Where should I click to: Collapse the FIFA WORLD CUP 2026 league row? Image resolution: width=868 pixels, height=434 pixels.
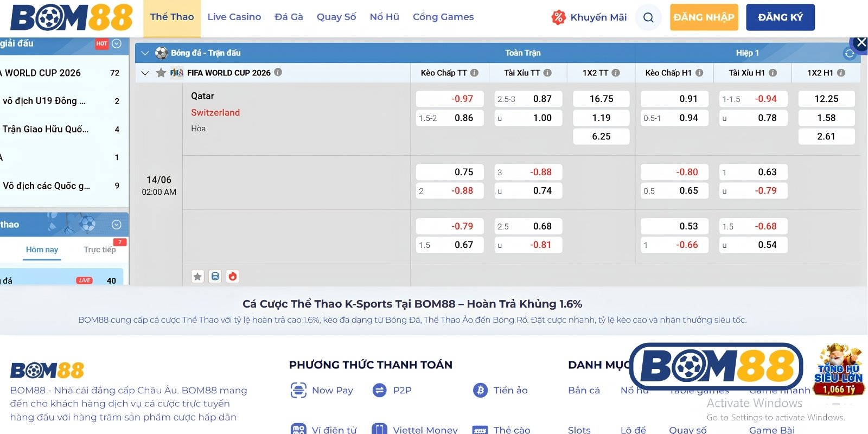pos(144,73)
